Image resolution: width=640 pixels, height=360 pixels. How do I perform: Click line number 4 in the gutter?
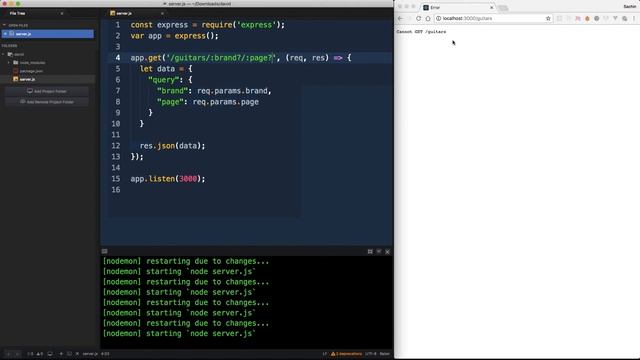[118, 58]
